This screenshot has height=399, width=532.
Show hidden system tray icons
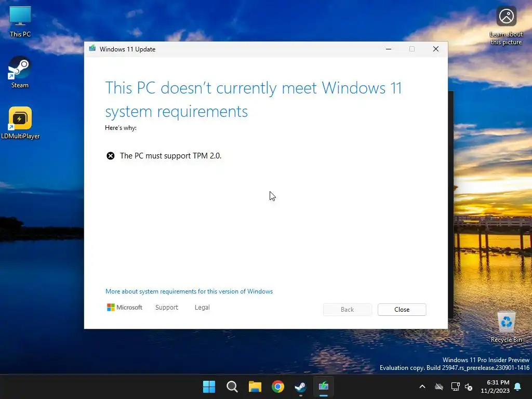click(x=422, y=387)
